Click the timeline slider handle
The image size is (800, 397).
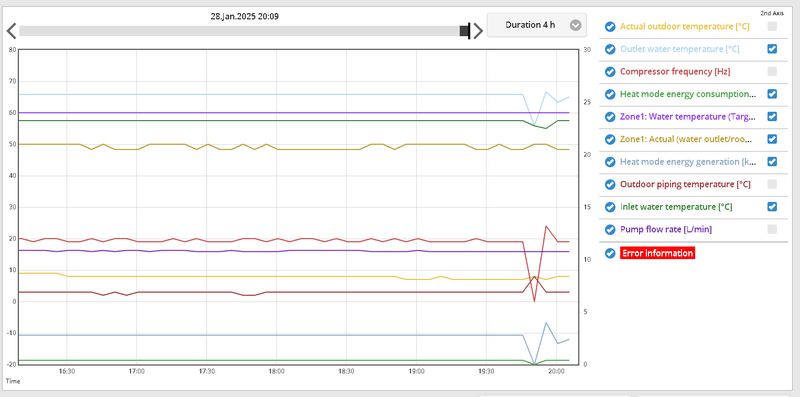pos(465,31)
